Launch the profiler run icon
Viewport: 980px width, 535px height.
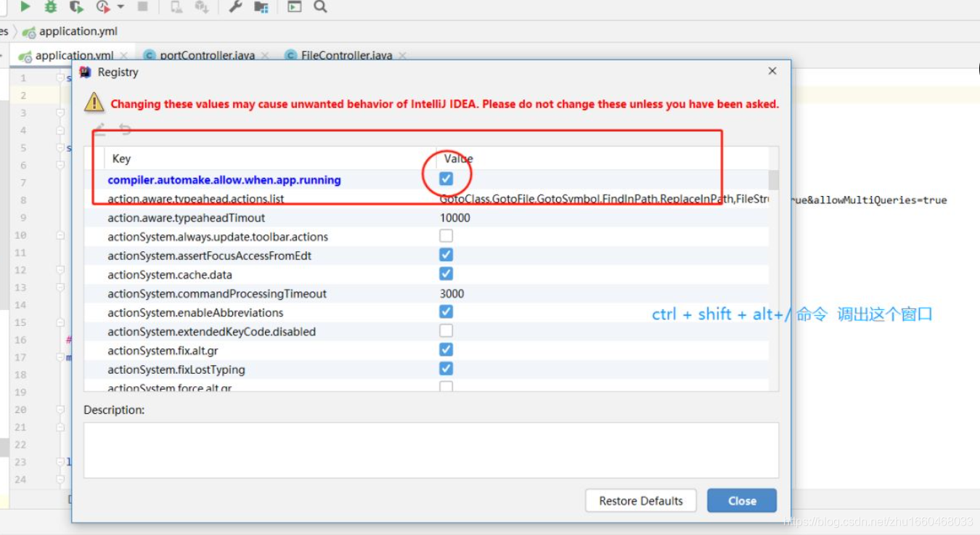103,7
